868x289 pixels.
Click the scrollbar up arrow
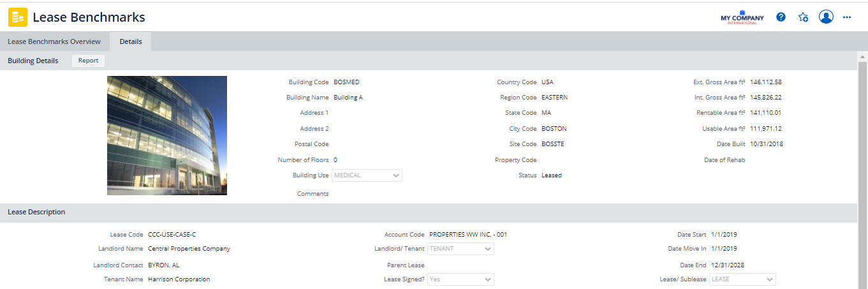click(x=862, y=57)
